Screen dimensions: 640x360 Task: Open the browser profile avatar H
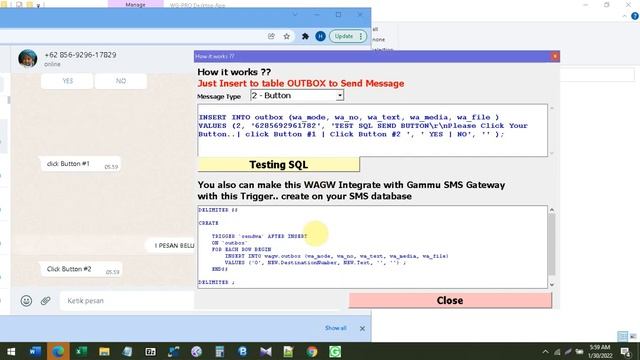(x=320, y=36)
